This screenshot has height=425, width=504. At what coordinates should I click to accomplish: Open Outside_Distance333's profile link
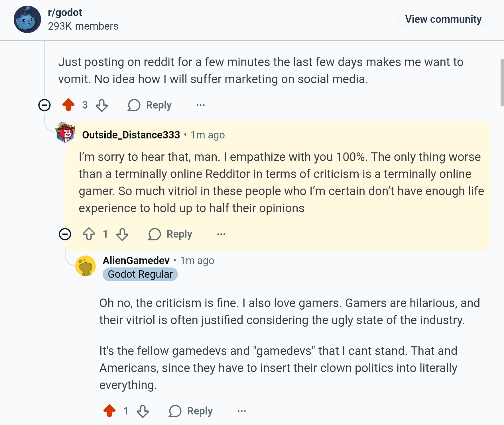click(131, 135)
